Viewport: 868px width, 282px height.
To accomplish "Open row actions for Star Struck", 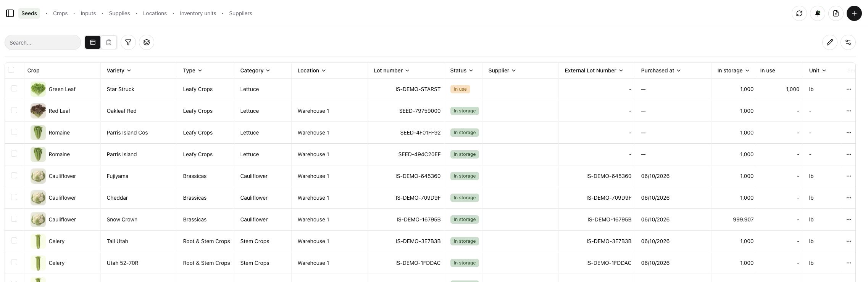I will (849, 89).
